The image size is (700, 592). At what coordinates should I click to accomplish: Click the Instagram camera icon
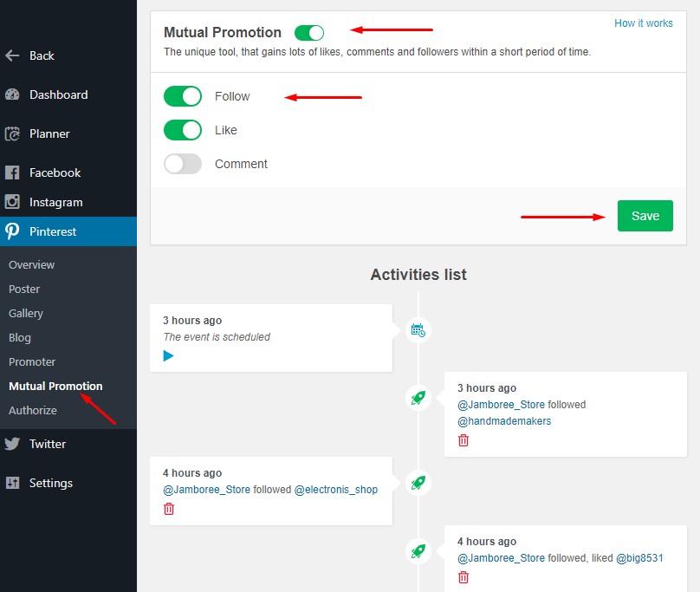[12, 202]
